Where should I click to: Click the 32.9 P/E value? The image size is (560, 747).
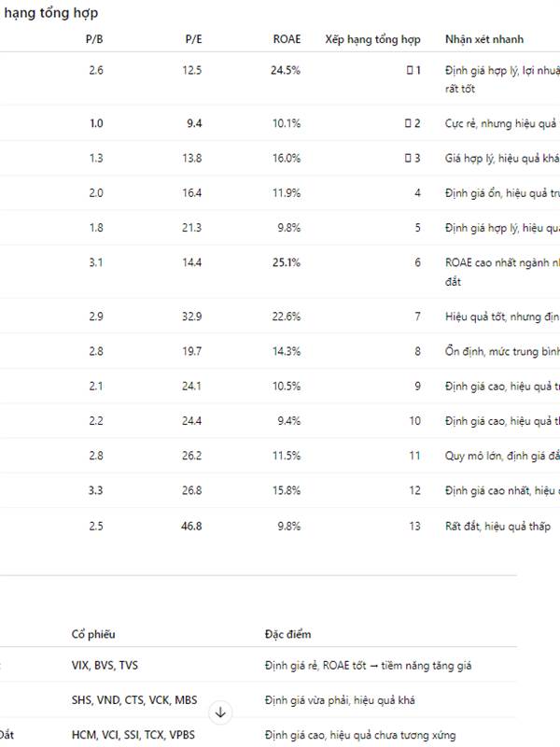click(x=192, y=317)
